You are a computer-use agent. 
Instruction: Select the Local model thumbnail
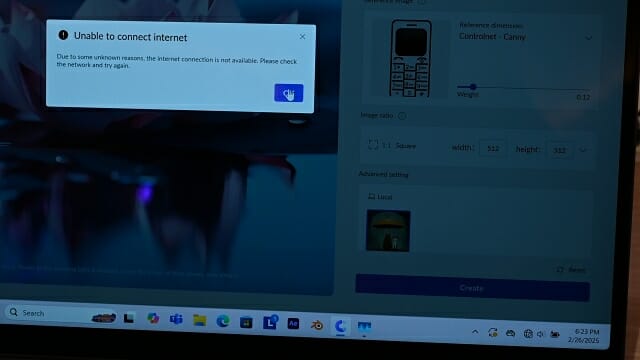coord(388,231)
